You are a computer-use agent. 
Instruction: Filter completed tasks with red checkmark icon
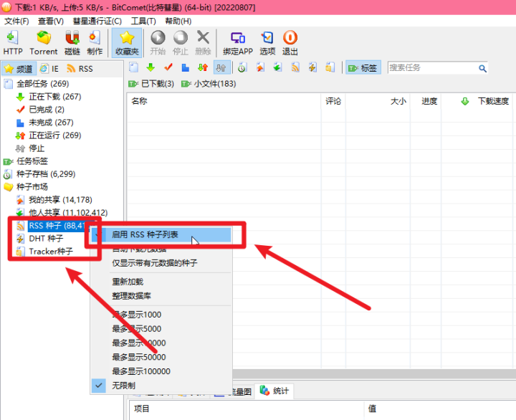pyautogui.click(x=168, y=67)
